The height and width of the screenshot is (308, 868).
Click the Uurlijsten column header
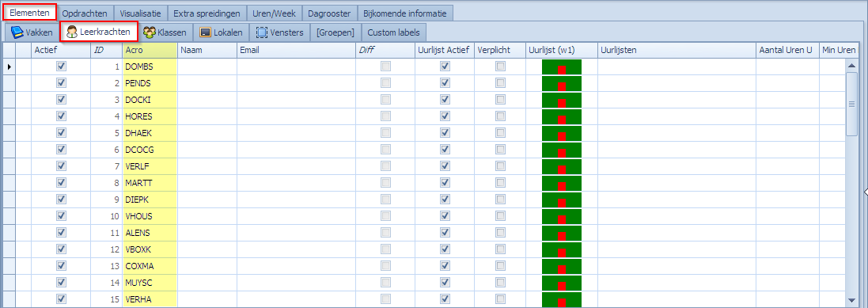[677, 50]
